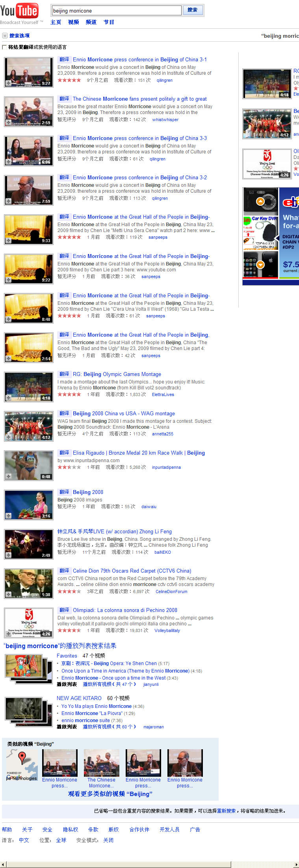Image resolution: width=299 pixels, height=868 pixels.
Task: Enable translate results into my language checkbox
Action: [4, 47]
